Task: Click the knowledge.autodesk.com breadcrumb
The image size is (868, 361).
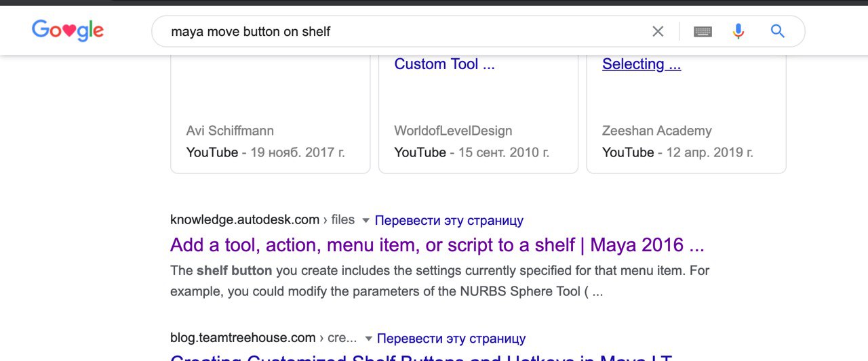Action: coord(262,220)
